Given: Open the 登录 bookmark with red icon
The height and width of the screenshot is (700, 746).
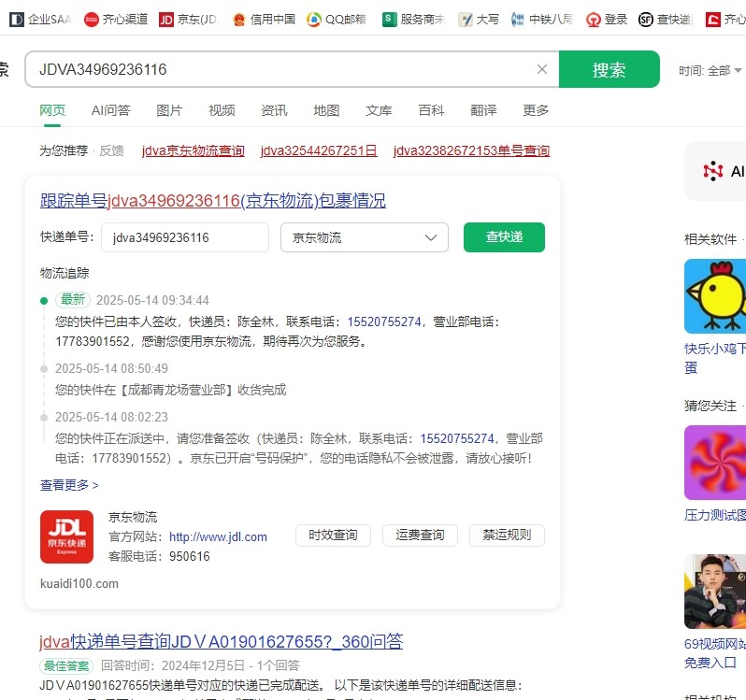Looking at the screenshot, I should pyautogui.click(x=607, y=20).
